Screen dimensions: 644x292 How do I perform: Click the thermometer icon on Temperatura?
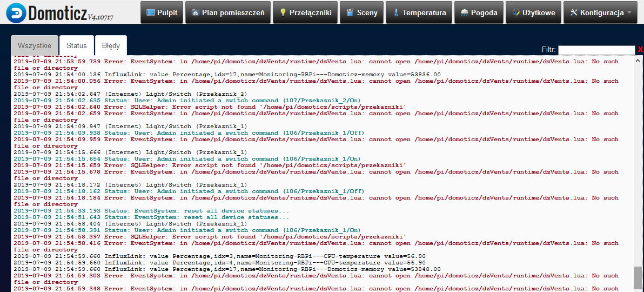tap(396, 12)
